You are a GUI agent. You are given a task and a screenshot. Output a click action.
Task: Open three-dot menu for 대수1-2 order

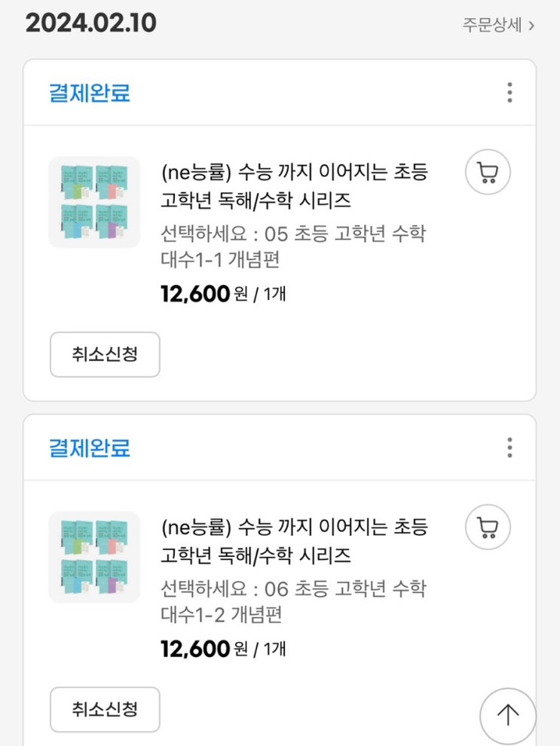pyautogui.click(x=510, y=448)
